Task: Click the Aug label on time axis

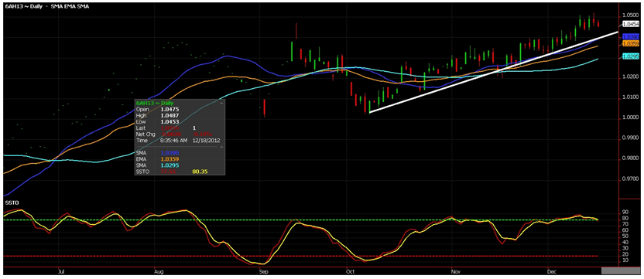Action: point(159,271)
